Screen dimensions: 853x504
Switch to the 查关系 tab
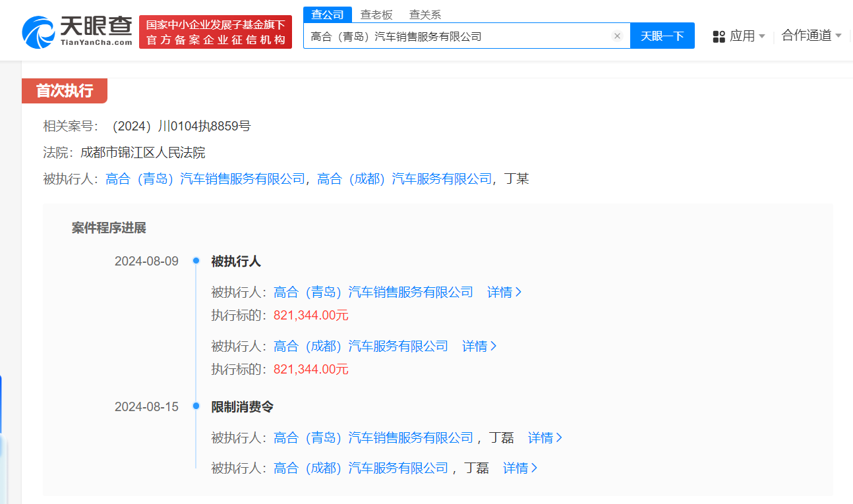coord(425,14)
